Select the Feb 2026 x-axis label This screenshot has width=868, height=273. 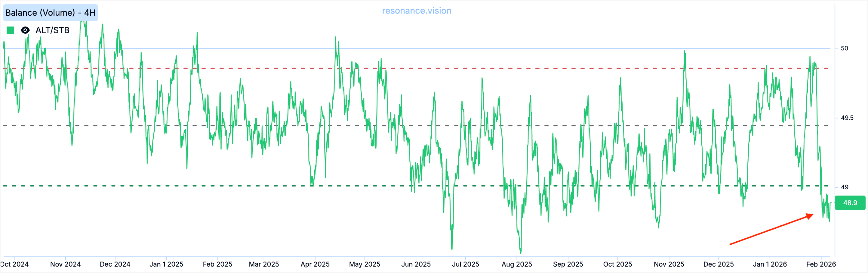pyautogui.click(x=821, y=264)
